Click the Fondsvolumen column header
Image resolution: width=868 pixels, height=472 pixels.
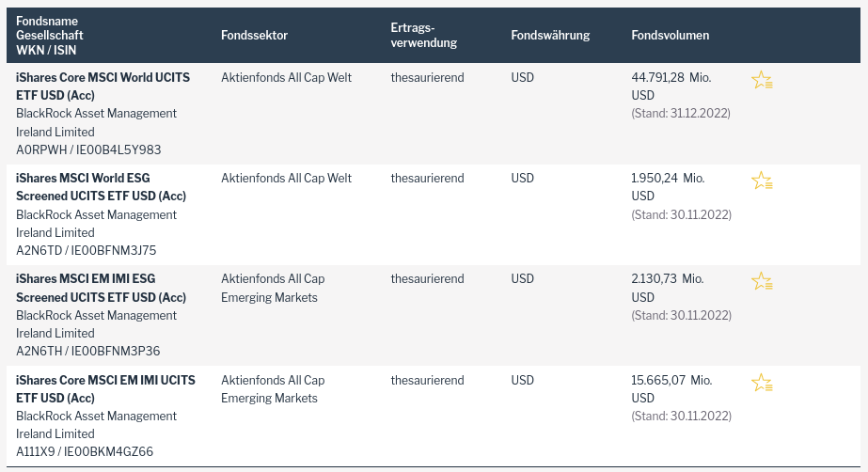tap(670, 36)
